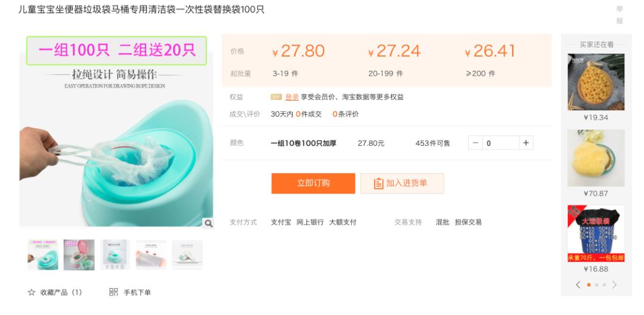Click the quantity input field
Image resolution: width=644 pixels, height=315 pixels.
coord(501,143)
